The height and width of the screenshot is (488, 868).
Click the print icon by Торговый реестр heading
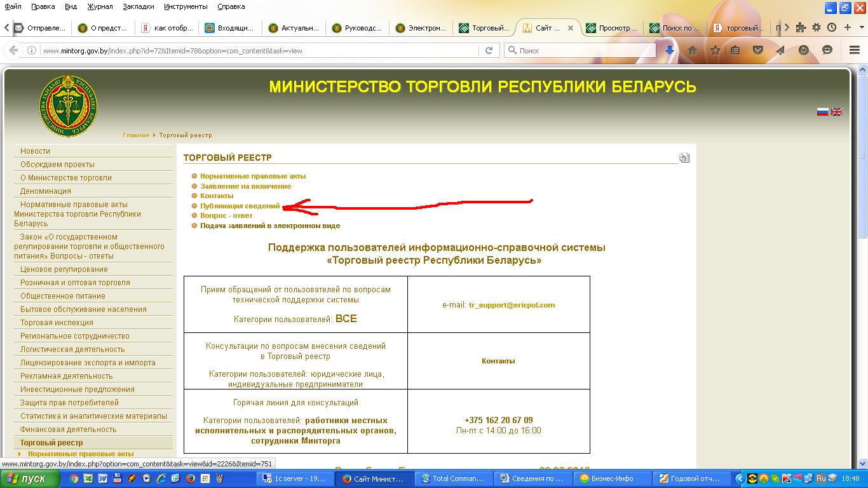(x=684, y=158)
